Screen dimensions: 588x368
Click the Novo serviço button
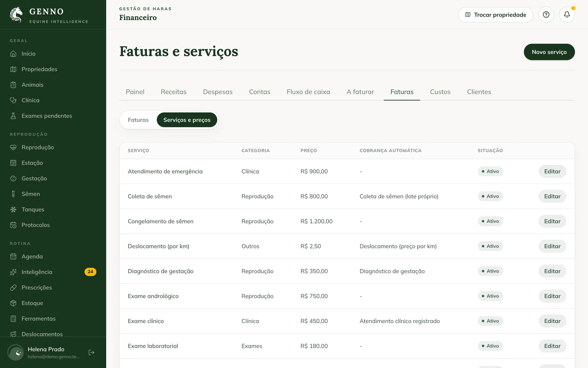point(549,52)
